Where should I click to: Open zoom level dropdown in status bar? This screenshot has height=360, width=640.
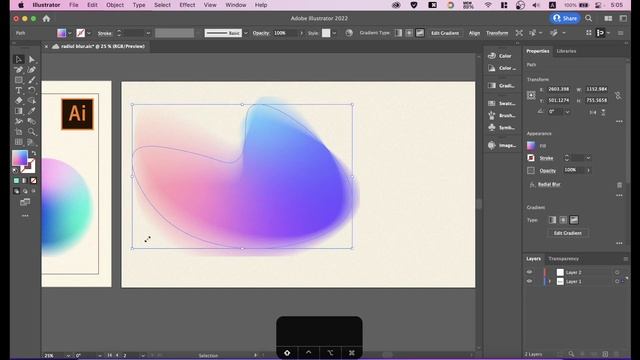pyautogui.click(x=68, y=356)
